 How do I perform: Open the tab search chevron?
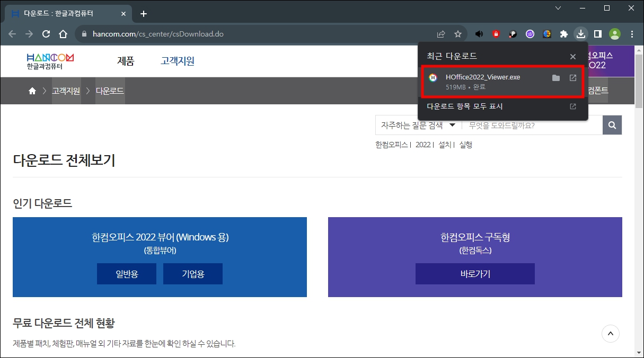tap(558, 7)
